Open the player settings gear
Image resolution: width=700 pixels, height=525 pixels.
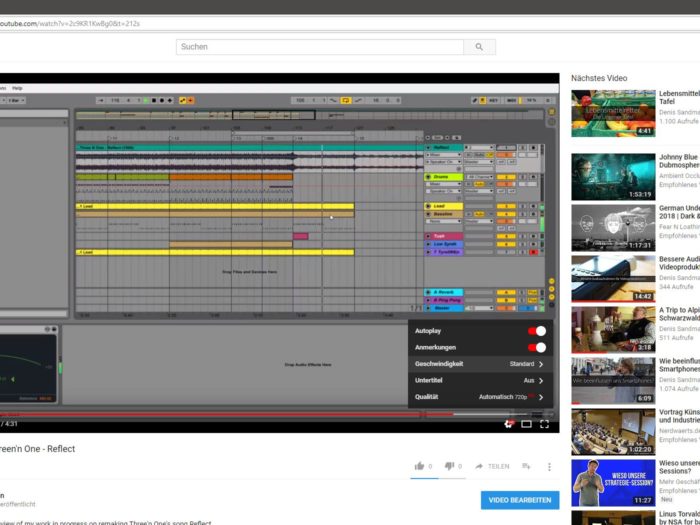click(508, 424)
